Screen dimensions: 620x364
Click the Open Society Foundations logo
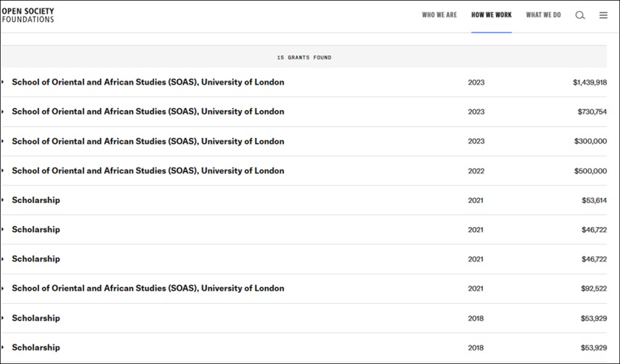(x=28, y=15)
